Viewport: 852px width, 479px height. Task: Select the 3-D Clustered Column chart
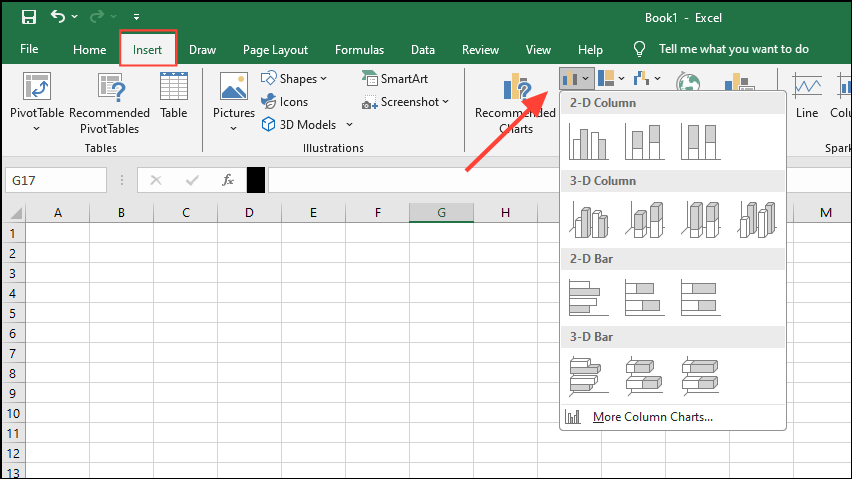(x=589, y=219)
